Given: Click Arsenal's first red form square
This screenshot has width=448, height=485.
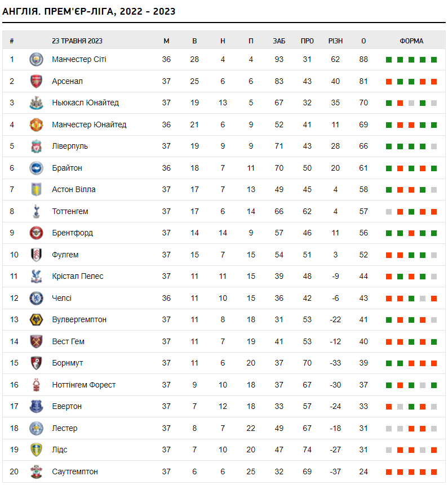Looking at the screenshot, I should click(x=389, y=82).
